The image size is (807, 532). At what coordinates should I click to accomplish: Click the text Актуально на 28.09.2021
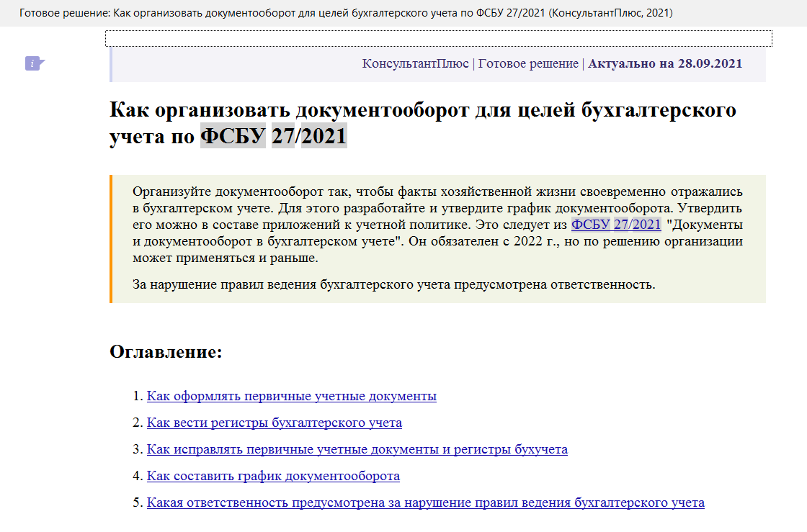[665, 64]
